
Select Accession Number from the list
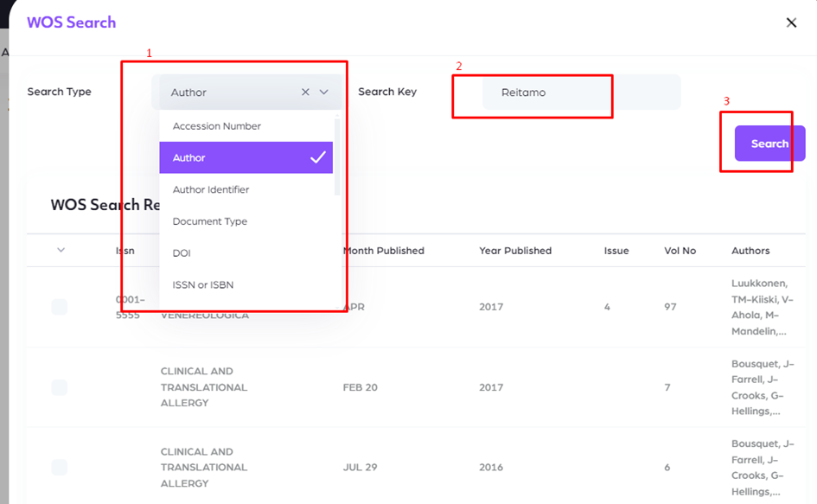217,126
